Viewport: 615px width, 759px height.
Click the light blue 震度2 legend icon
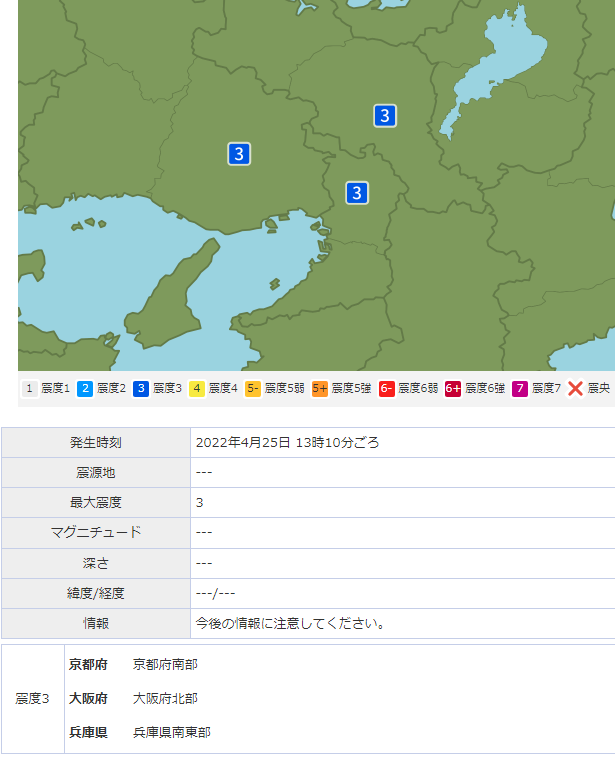(x=85, y=388)
